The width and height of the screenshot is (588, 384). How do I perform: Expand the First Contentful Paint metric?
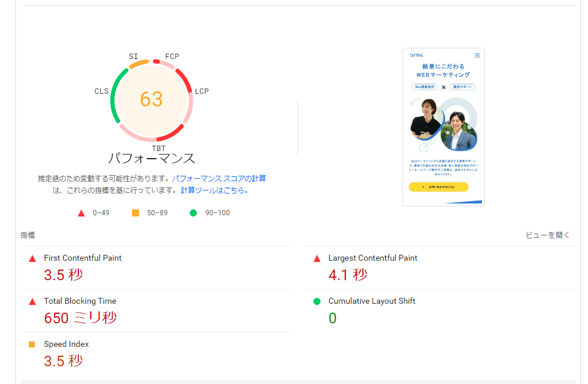(82, 258)
